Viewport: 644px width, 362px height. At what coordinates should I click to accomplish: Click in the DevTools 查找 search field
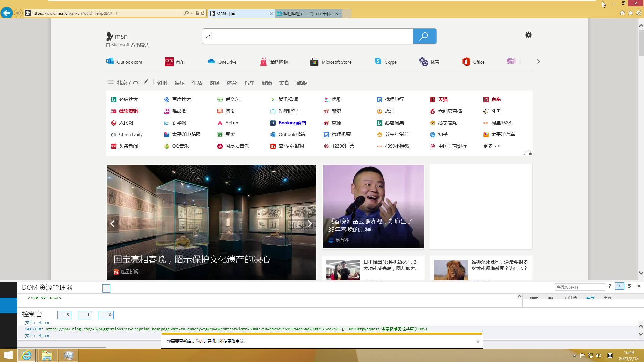tap(580, 287)
